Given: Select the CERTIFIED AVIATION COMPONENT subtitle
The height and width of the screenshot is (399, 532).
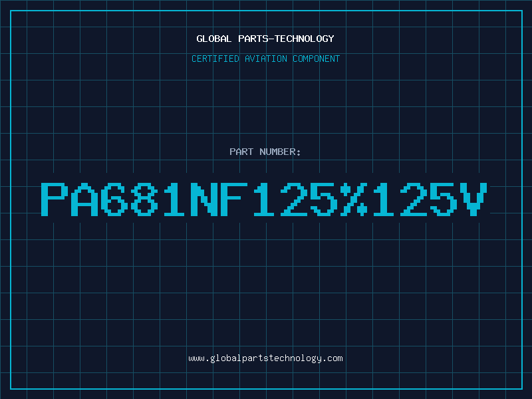Looking at the screenshot, I should (x=265, y=59).
